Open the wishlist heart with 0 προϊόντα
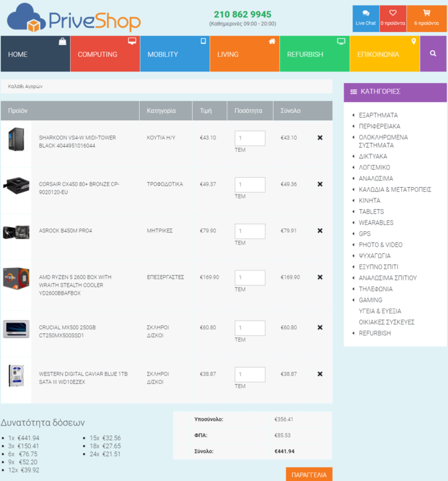Image resolution: width=448 pixels, height=481 pixels. tap(393, 19)
